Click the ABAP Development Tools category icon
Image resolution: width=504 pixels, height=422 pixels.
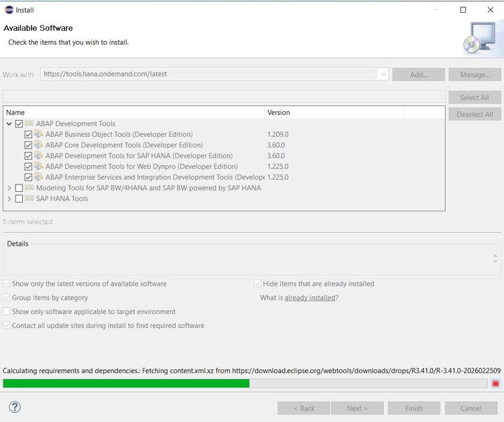click(x=29, y=123)
